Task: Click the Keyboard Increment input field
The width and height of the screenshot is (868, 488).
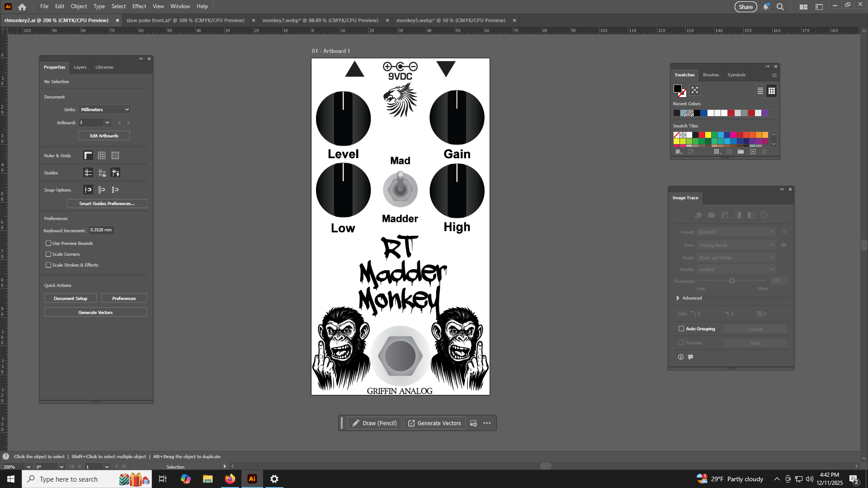Action: [101, 230]
